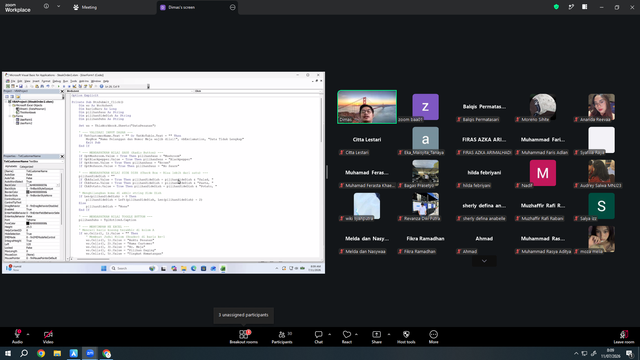Click the Share screen button
Image resolution: width=640 pixels, height=360 pixels.
376,337
